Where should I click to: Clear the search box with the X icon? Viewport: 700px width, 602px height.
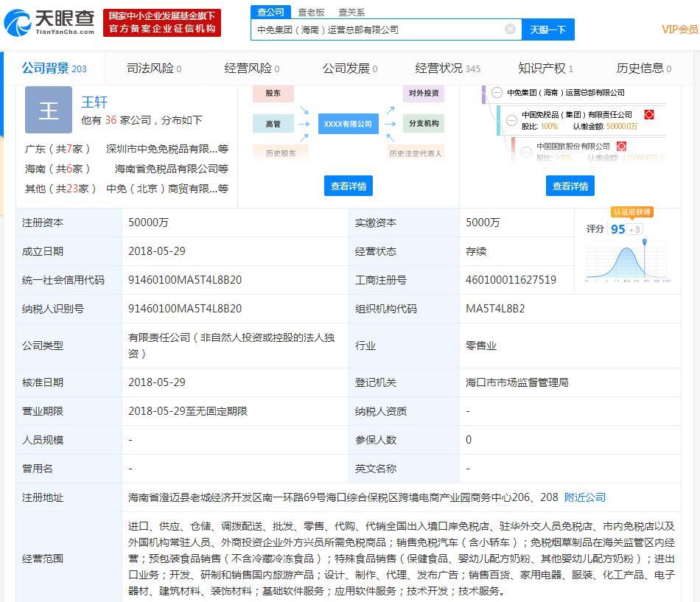[x=510, y=29]
